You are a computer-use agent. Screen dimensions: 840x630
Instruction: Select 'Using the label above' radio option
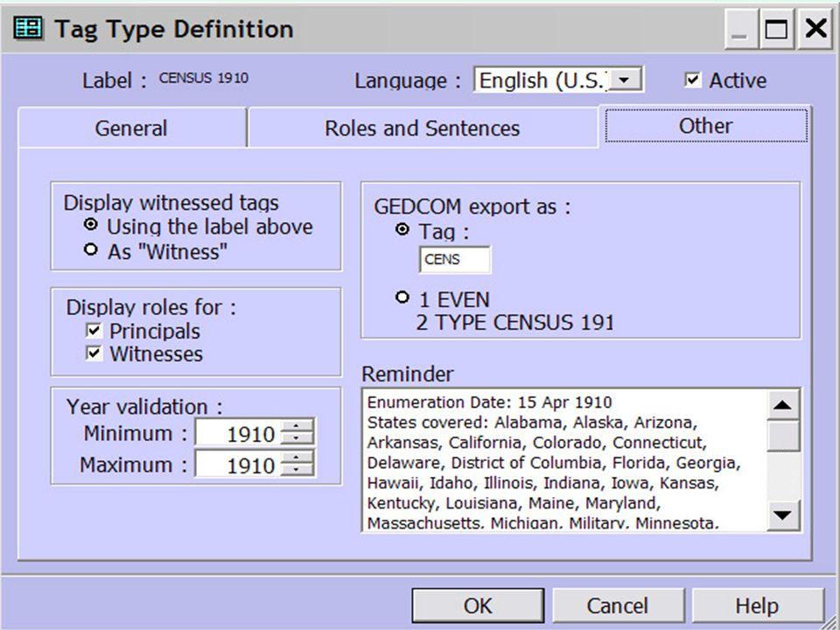pyautogui.click(x=91, y=225)
